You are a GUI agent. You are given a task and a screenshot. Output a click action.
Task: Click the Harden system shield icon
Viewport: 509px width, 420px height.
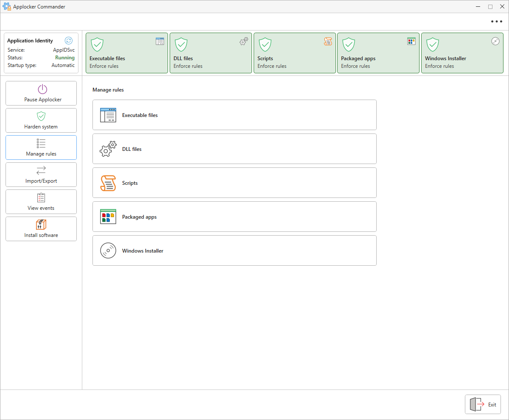(41, 116)
